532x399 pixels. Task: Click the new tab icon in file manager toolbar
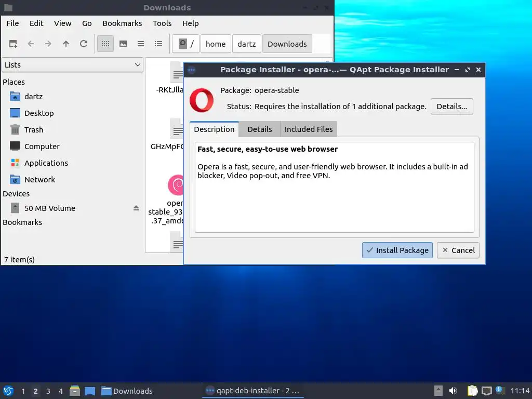[13, 44]
